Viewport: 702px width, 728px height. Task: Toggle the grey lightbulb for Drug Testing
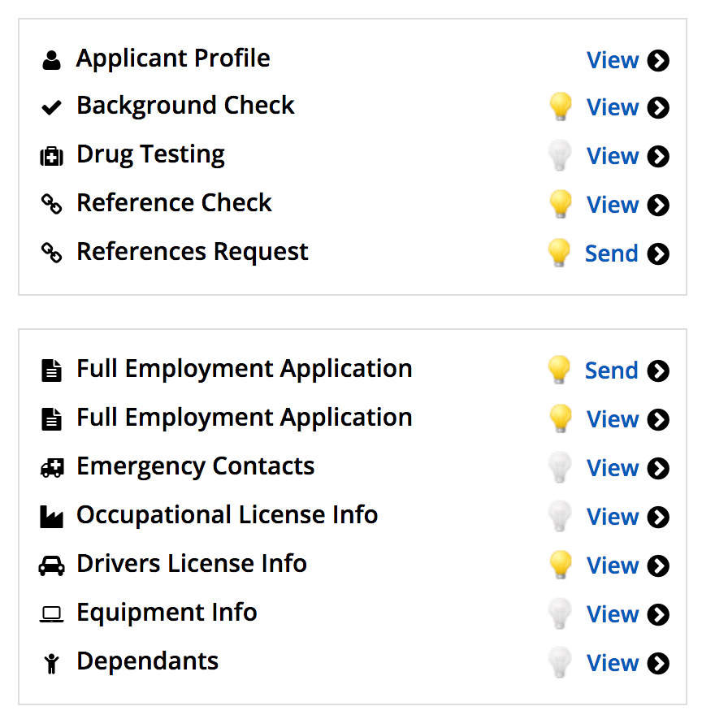tap(560, 155)
